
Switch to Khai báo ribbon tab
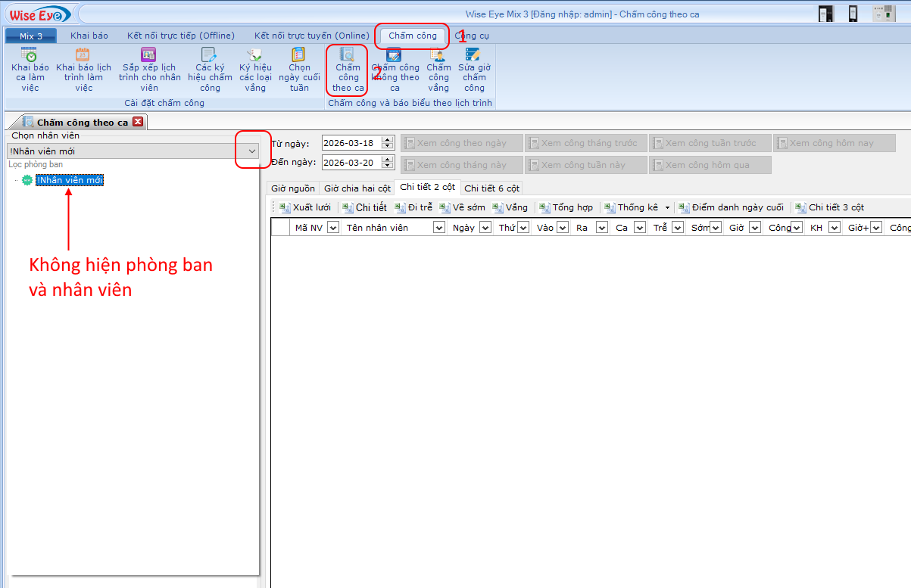[89, 36]
